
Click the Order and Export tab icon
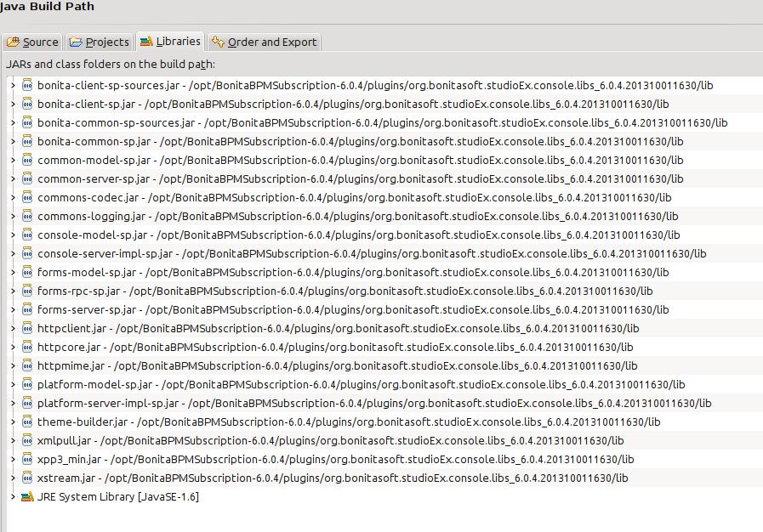218,42
